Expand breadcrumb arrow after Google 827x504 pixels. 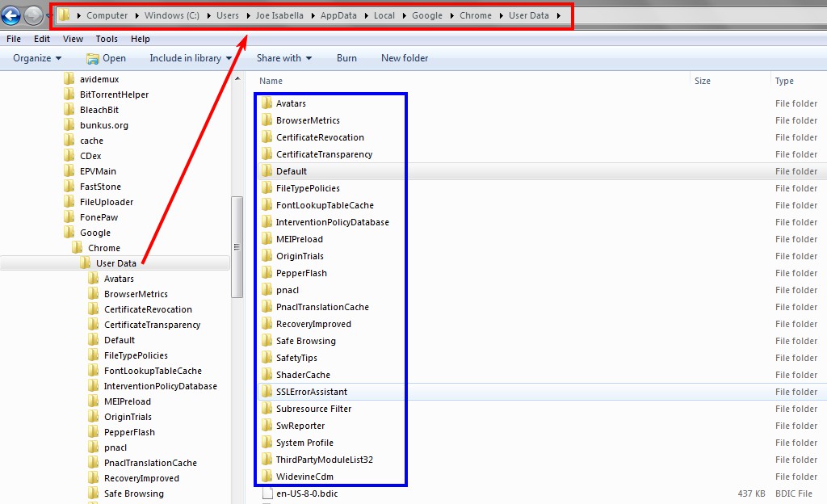tap(451, 16)
